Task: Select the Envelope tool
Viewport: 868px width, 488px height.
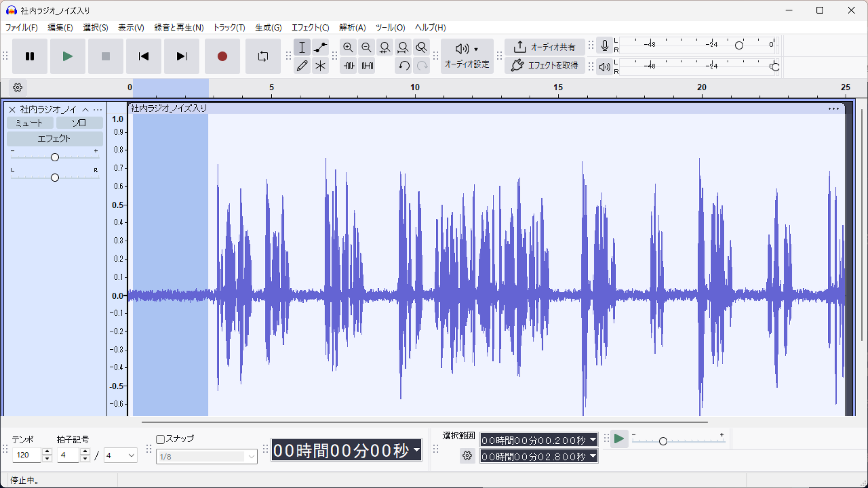Action: click(321, 47)
